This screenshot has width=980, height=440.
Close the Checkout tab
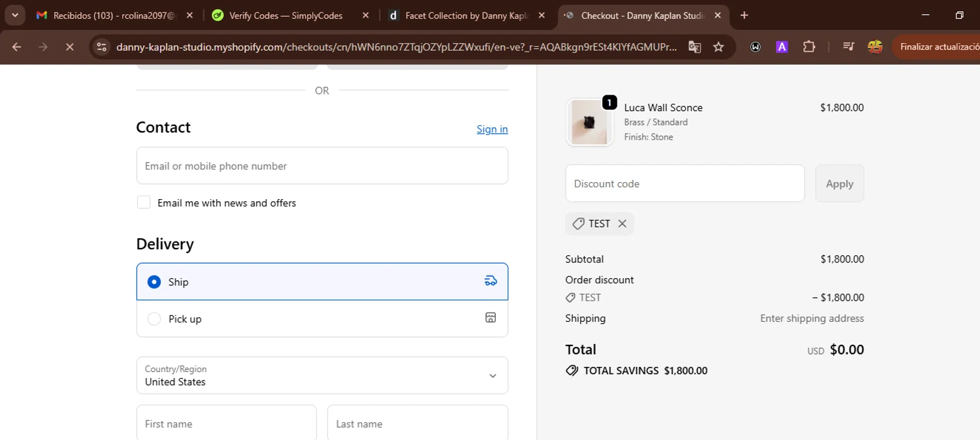pos(717,15)
